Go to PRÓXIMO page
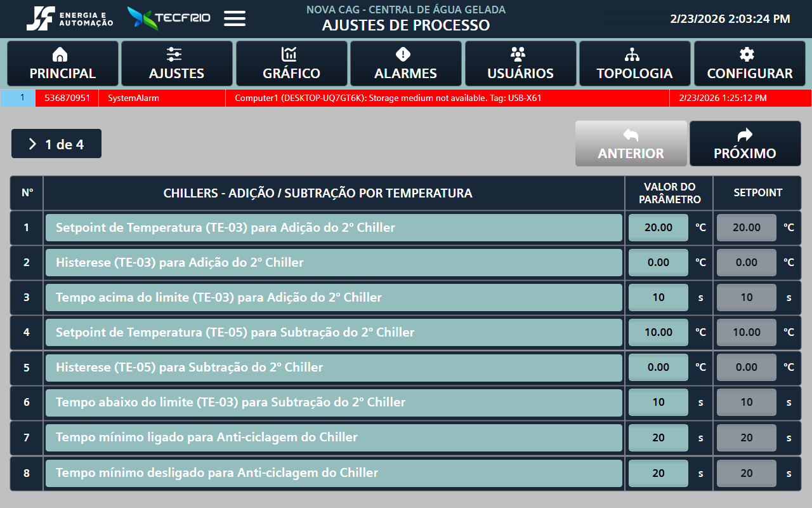Image resolution: width=812 pixels, height=508 pixels. 745,144
